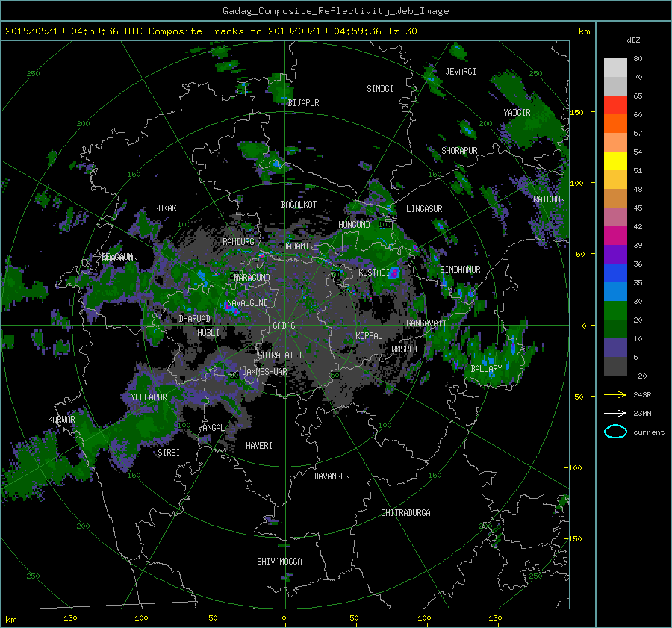The height and width of the screenshot is (628, 672).
Task: Click the dBZ legend heading
Action: pos(633,40)
